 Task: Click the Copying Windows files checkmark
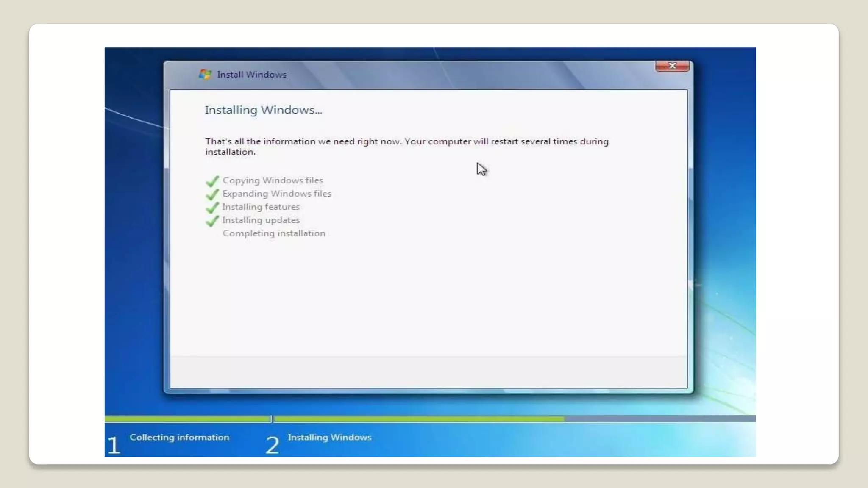[212, 181]
